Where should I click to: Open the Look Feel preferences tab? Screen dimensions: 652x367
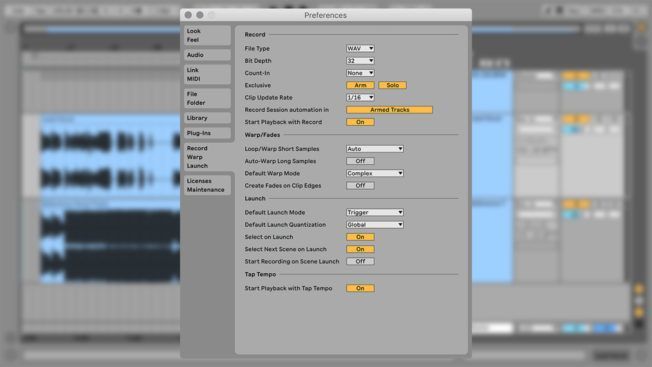coord(207,35)
